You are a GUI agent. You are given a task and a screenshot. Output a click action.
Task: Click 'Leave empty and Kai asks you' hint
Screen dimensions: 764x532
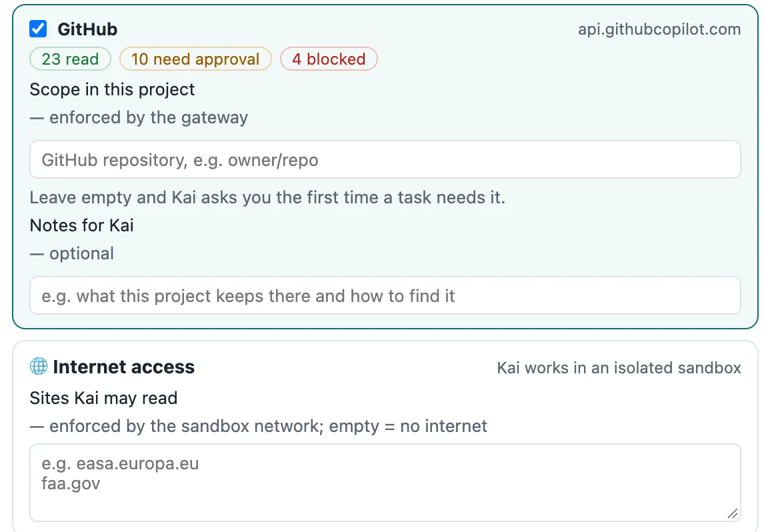tap(267, 197)
